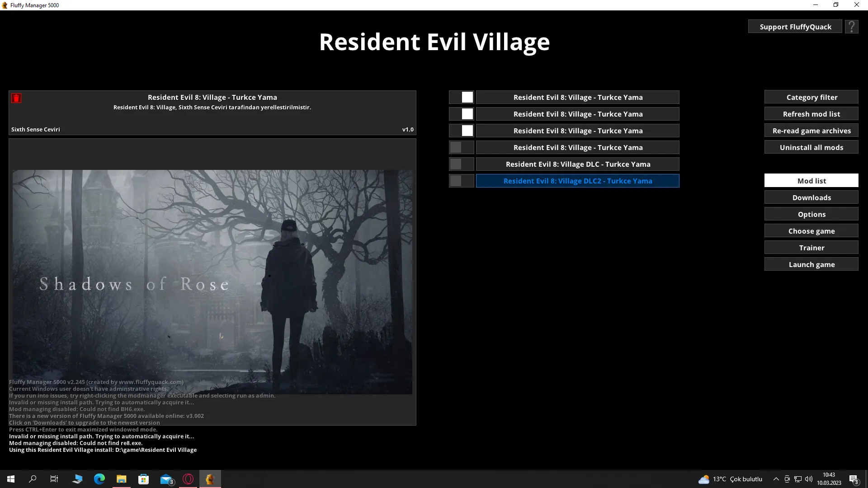
Task: Select the Village DLC2 Turkce Yama mod entry
Action: pyautogui.click(x=577, y=181)
